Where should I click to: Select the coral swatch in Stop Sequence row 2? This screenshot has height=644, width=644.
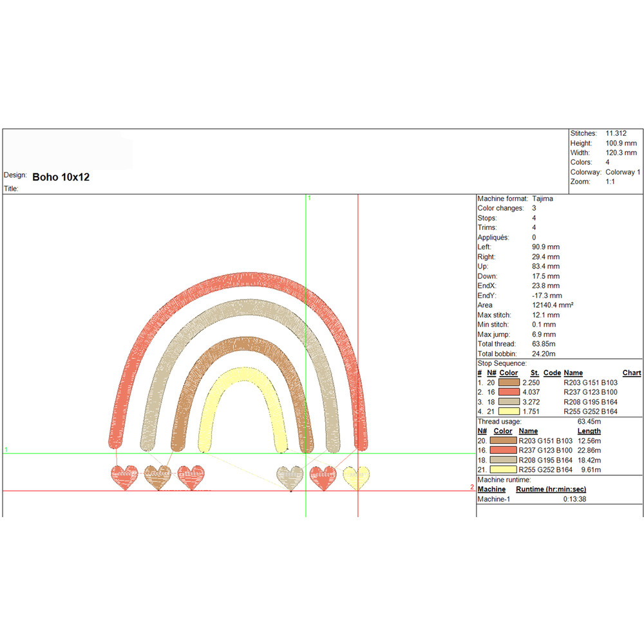[x=509, y=392]
